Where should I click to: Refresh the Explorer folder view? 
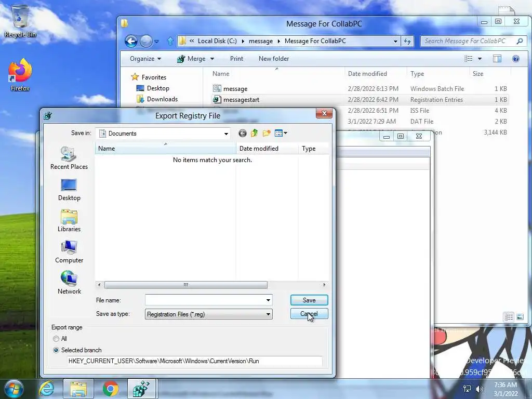[x=407, y=41]
